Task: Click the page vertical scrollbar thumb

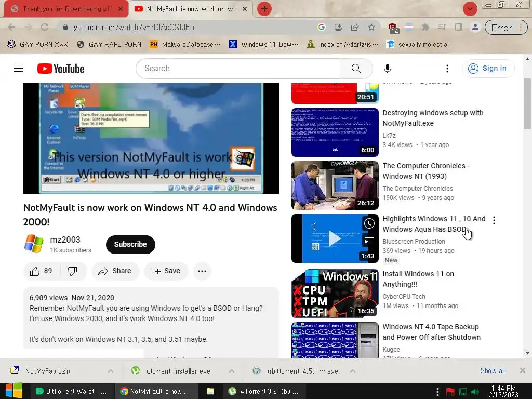Action: coord(527,104)
